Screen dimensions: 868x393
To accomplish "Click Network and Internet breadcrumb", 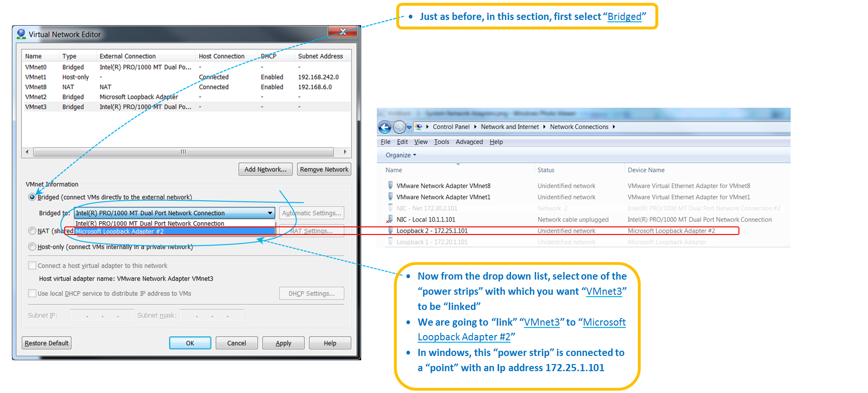I will coord(510,127).
